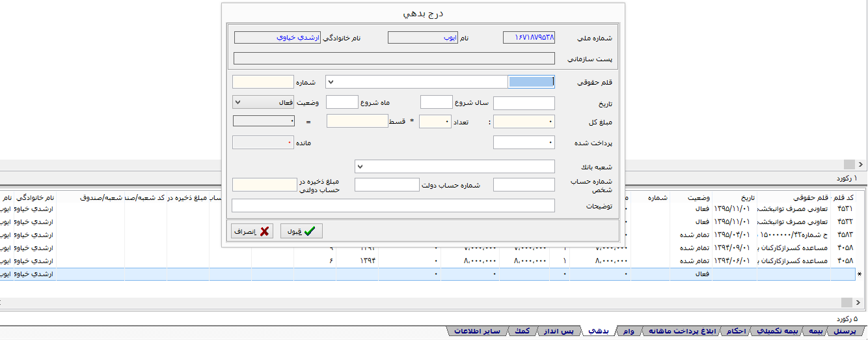Viewport: 868px width, 340px height.
Task: Click the قلم حقوقی column header in grid
Action: [794, 197]
